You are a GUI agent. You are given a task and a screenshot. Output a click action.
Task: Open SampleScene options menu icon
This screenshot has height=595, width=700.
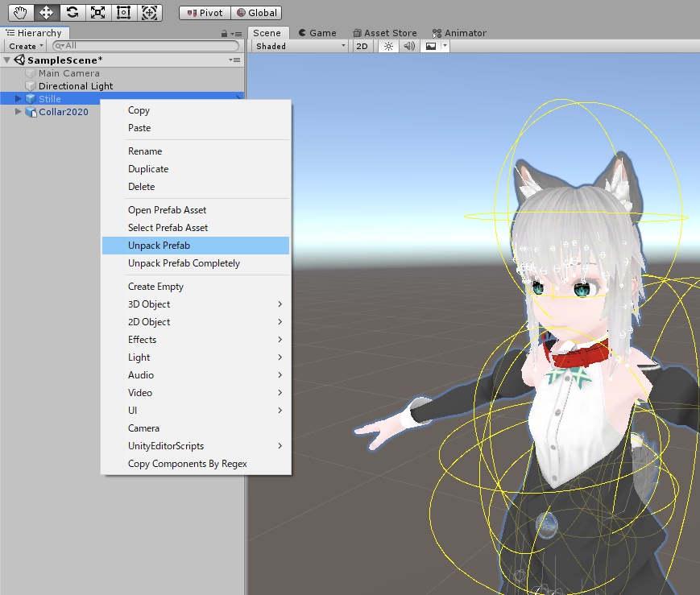tap(235, 60)
